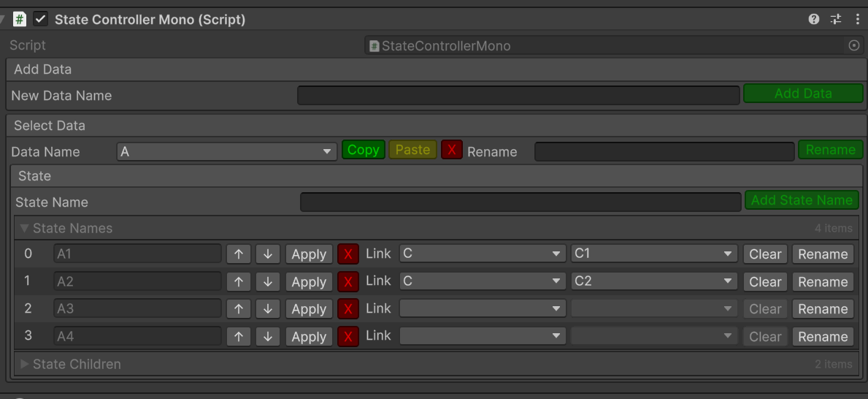
Task: Open the component presets slider icon
Action: 835,20
